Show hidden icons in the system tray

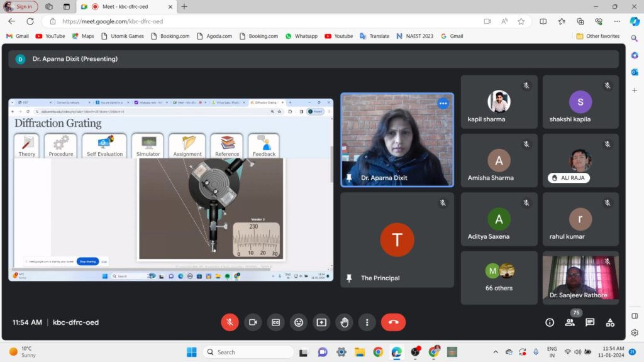[496, 352]
